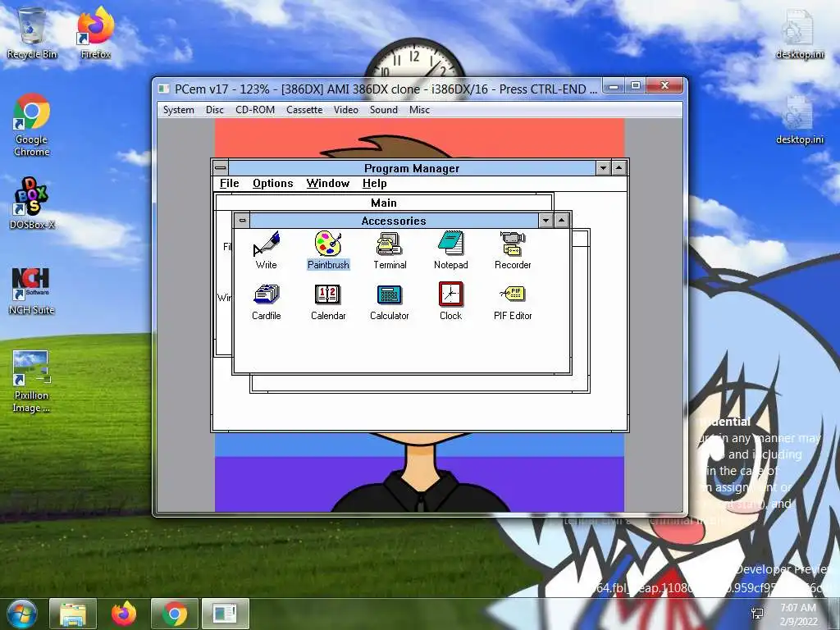This screenshot has width=840, height=630.
Task: Open the taskbar clock showing 7:07 AM
Action: [798, 614]
